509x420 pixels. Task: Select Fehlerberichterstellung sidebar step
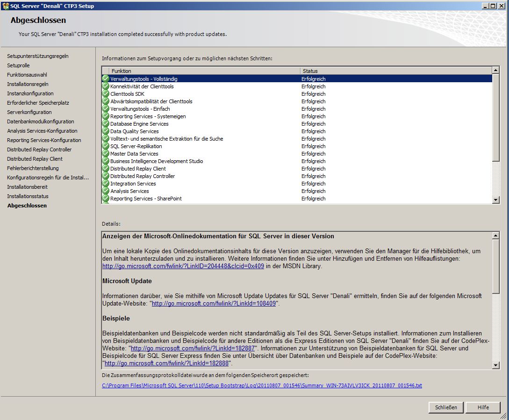pyautogui.click(x=33, y=168)
